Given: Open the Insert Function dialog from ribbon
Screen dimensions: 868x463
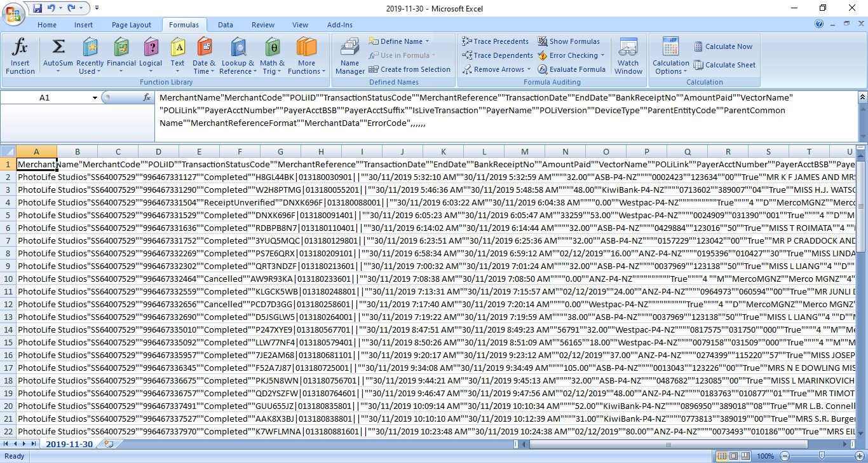Looking at the screenshot, I should click(x=20, y=56).
